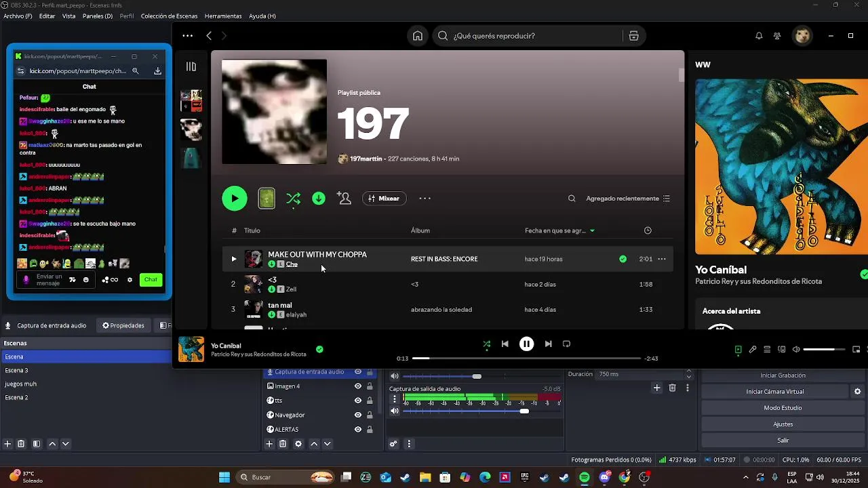The height and width of the screenshot is (488, 868).
Task: Toggle the lock on the Navegador source
Action: (370, 415)
